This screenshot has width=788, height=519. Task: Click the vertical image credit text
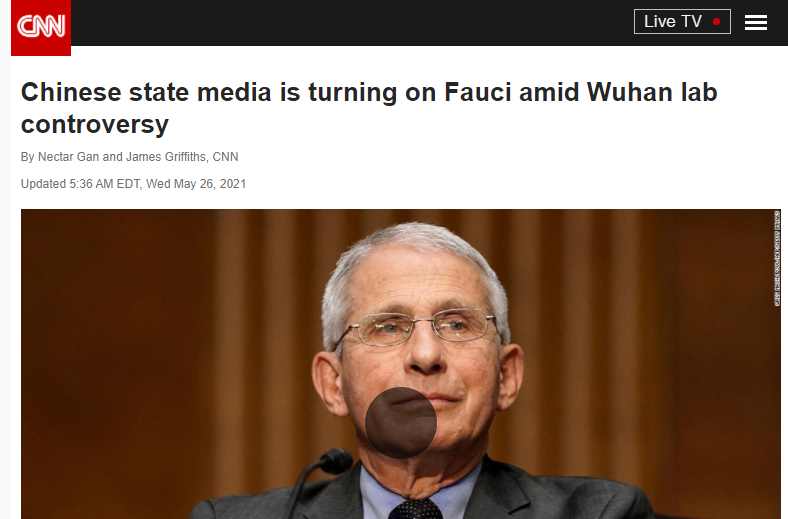coord(777,258)
